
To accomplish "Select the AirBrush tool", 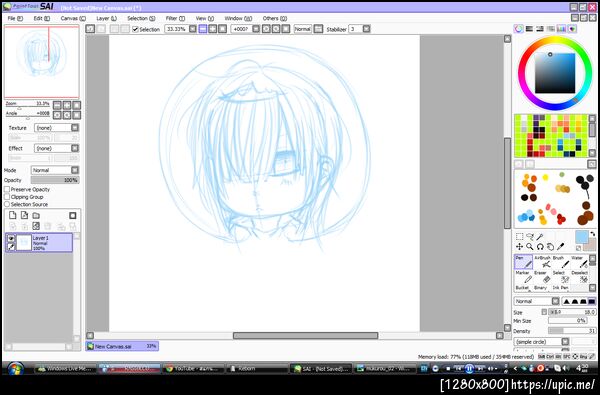I will click(x=542, y=262).
